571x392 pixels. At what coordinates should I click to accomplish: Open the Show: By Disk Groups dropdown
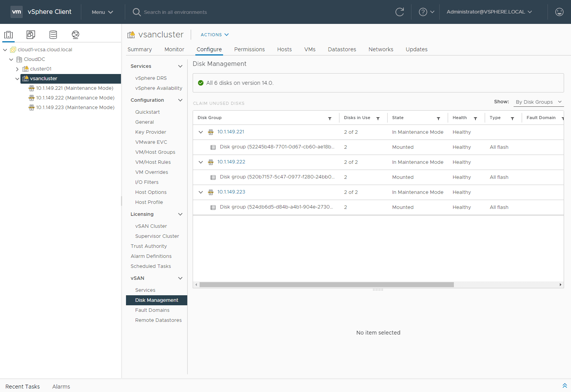click(538, 102)
